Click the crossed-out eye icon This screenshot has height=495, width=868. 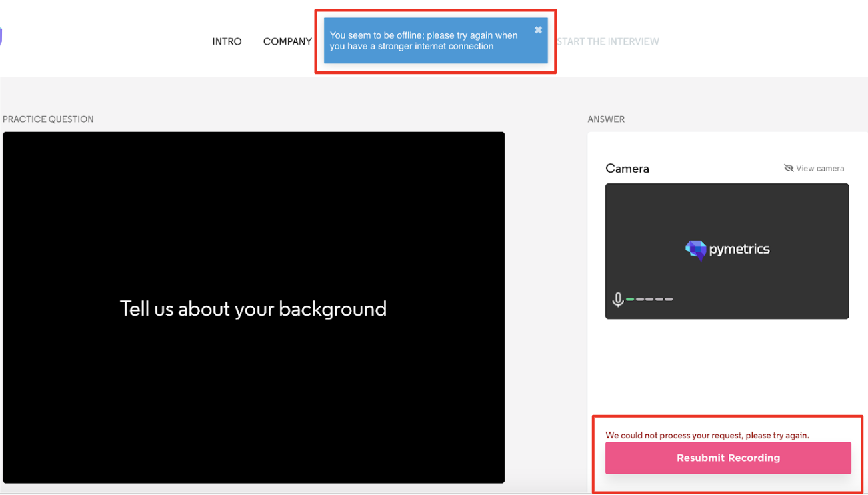coord(789,168)
